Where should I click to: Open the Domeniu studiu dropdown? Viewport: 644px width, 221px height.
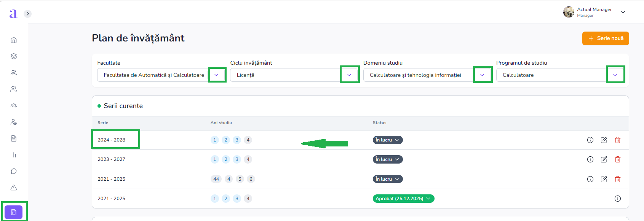point(482,75)
